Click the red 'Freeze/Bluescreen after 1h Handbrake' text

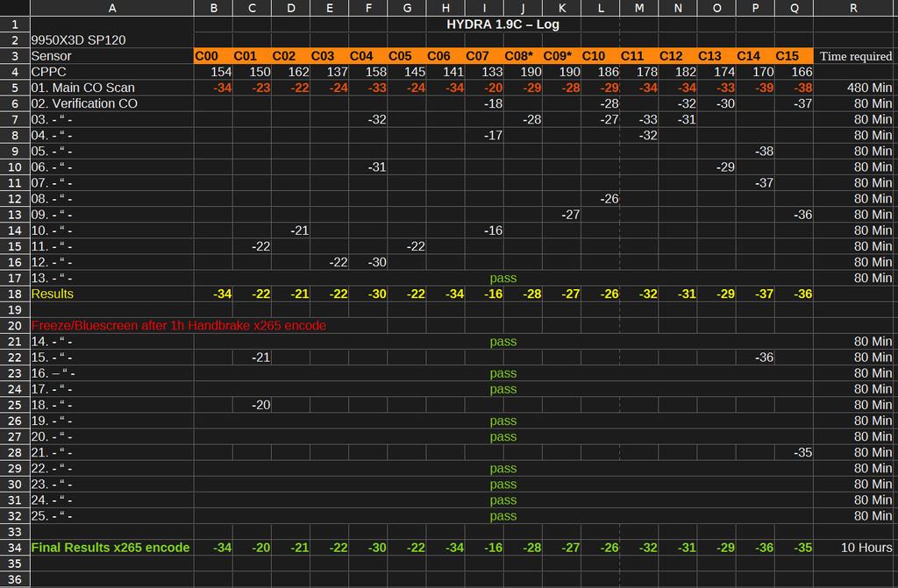[x=178, y=326]
